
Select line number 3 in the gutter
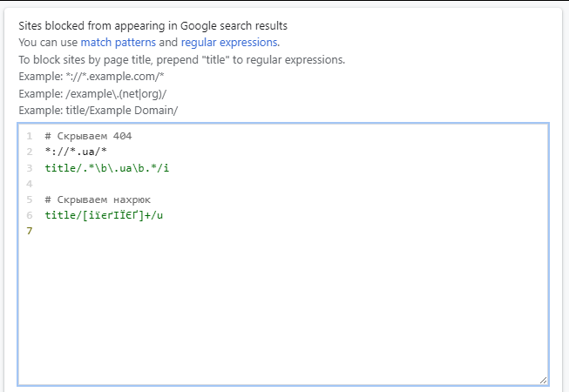click(29, 167)
